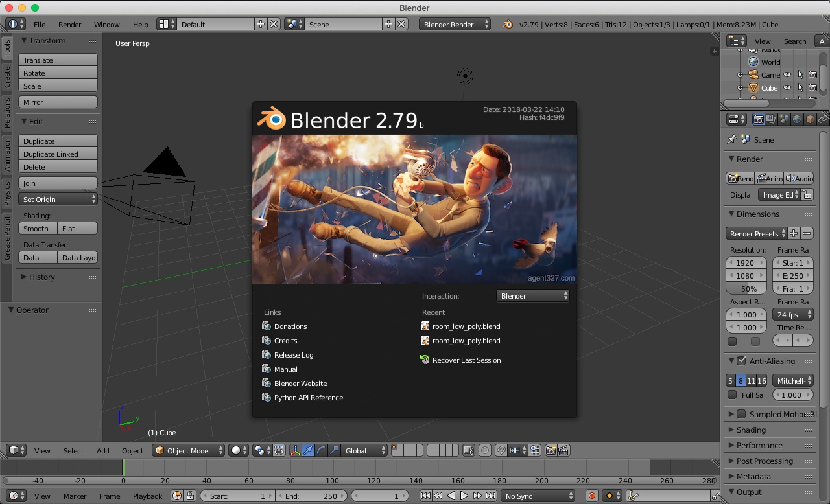
Task: Toggle timeline preview range clock icon
Action: 177,496
